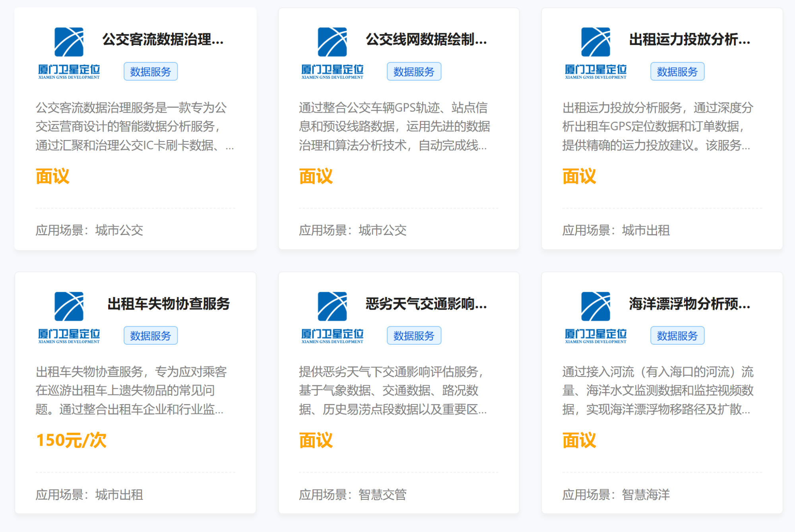Open 公交客流数据治理 service title
The width and height of the screenshot is (795, 532).
(x=163, y=39)
